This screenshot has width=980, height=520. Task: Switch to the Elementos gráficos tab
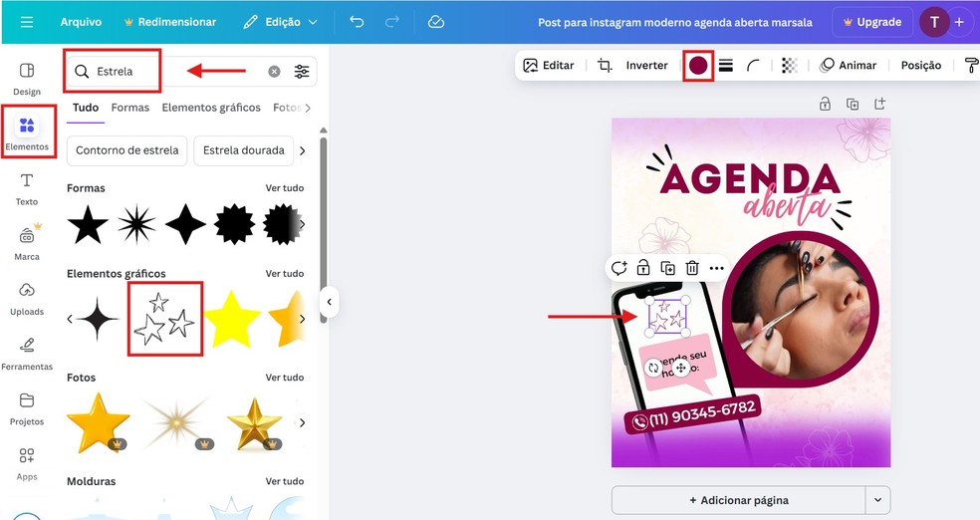[x=211, y=108]
